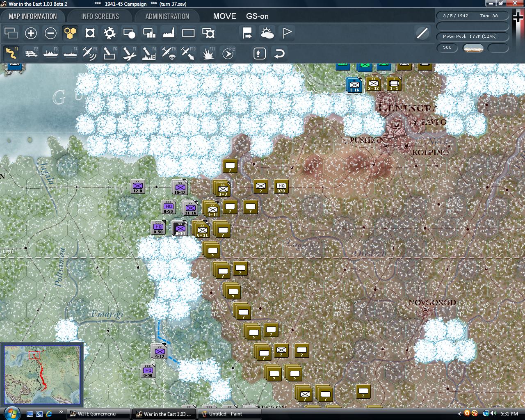Select the F11 explosion icon
Viewport: 525px width, 420px height.
click(208, 53)
